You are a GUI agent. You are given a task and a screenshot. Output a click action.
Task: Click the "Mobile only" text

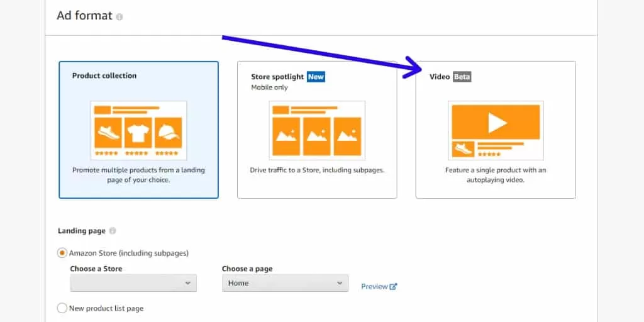(x=269, y=87)
